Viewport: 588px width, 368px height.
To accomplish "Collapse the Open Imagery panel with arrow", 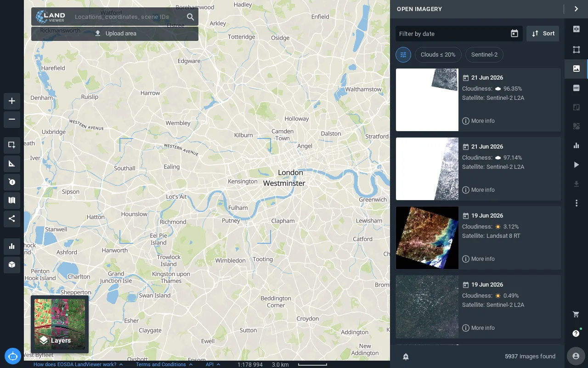I will 576,9.
